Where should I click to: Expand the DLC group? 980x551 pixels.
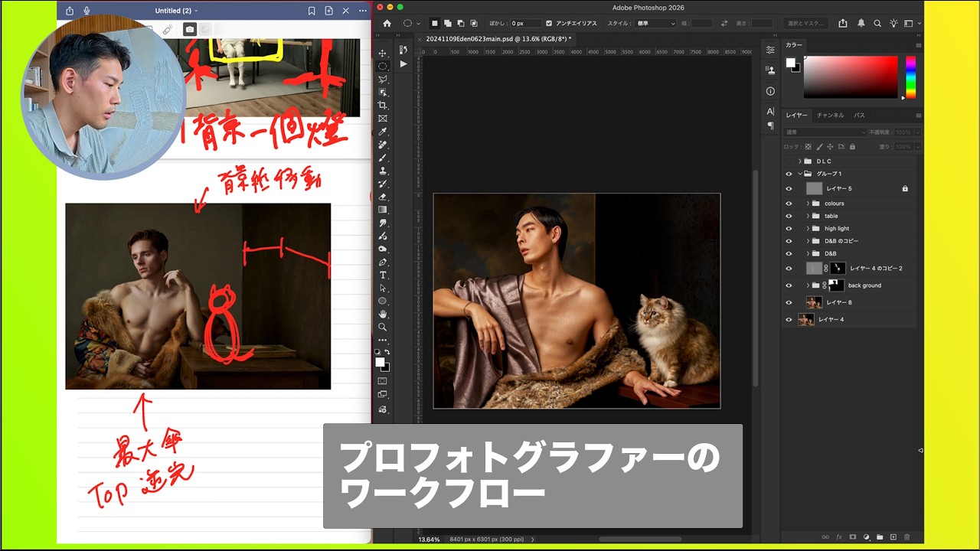799,161
